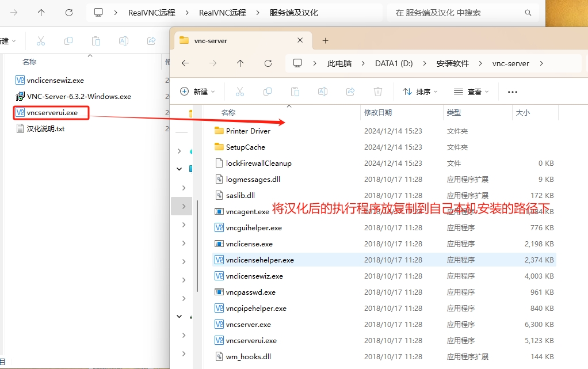The height and width of the screenshot is (369, 588).
Task: Click first RealVNC远程 breadcrumb in back window
Action: pos(151,13)
